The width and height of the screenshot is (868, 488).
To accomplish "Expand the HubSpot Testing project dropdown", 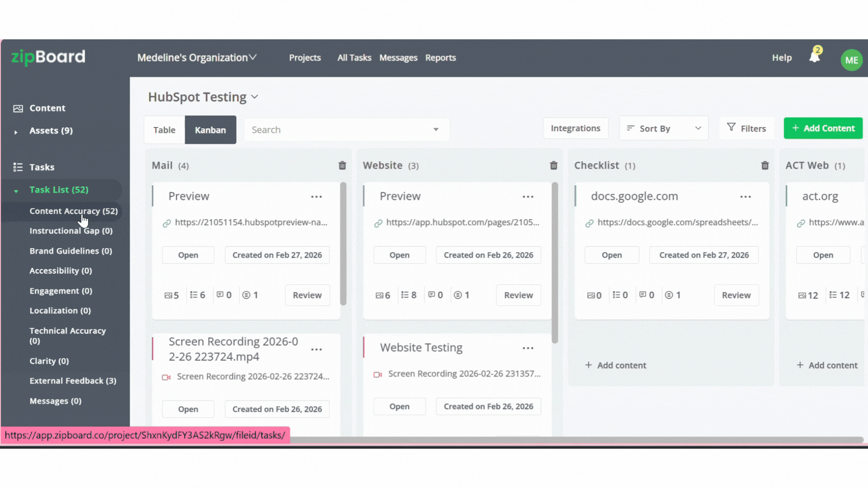I will pos(255,97).
